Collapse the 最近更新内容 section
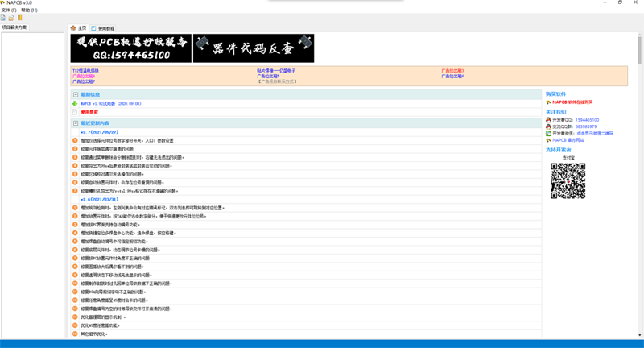Image resolution: width=644 pixels, height=348 pixels. pos(76,123)
